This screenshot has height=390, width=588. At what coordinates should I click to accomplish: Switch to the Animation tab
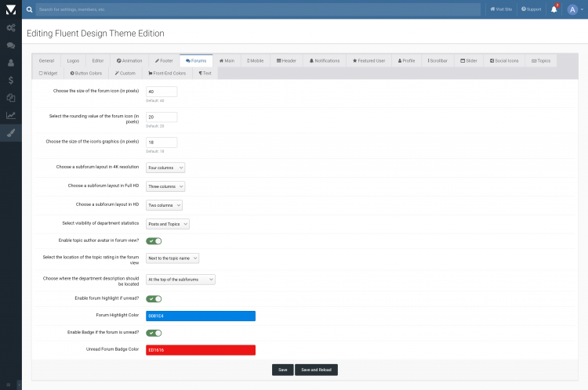click(x=129, y=60)
